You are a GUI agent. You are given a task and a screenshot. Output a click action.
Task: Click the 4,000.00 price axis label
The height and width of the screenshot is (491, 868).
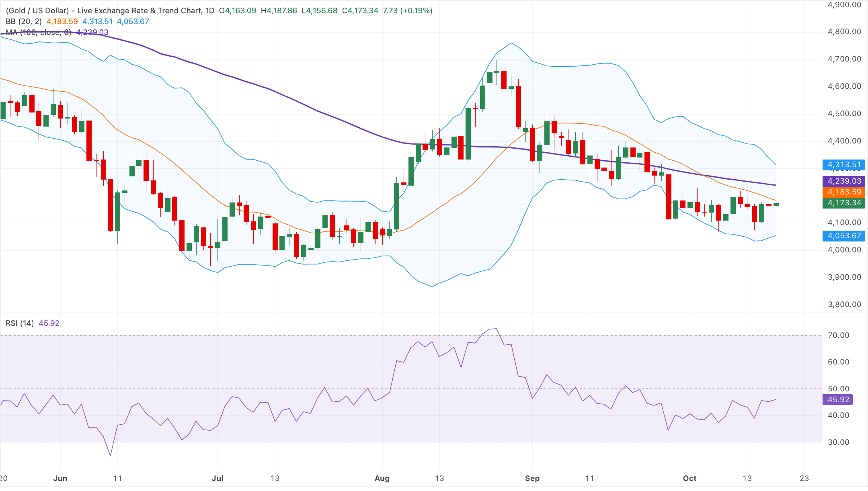click(x=844, y=250)
